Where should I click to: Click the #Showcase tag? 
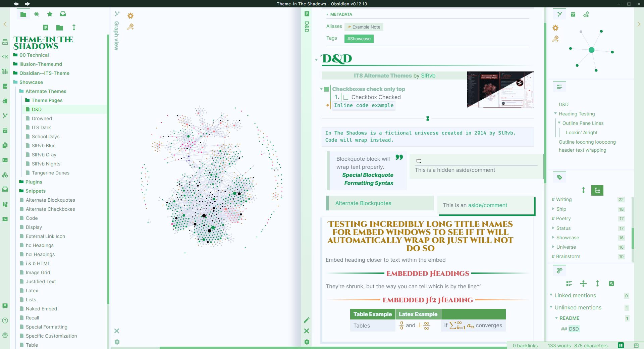[x=359, y=39]
